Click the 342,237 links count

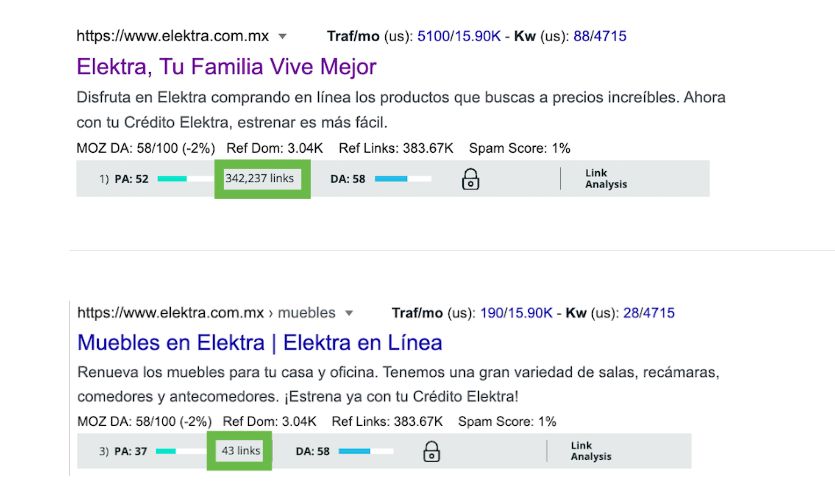(x=259, y=178)
